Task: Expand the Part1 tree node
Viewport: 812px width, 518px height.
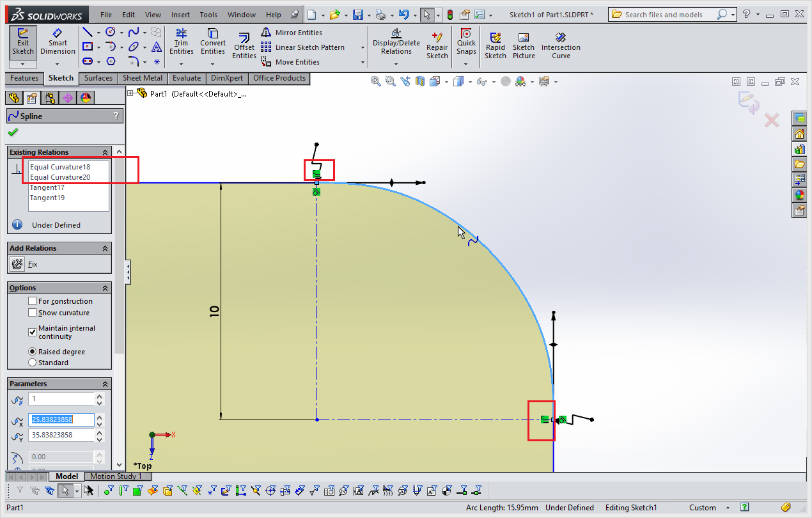Action: pyautogui.click(x=131, y=93)
